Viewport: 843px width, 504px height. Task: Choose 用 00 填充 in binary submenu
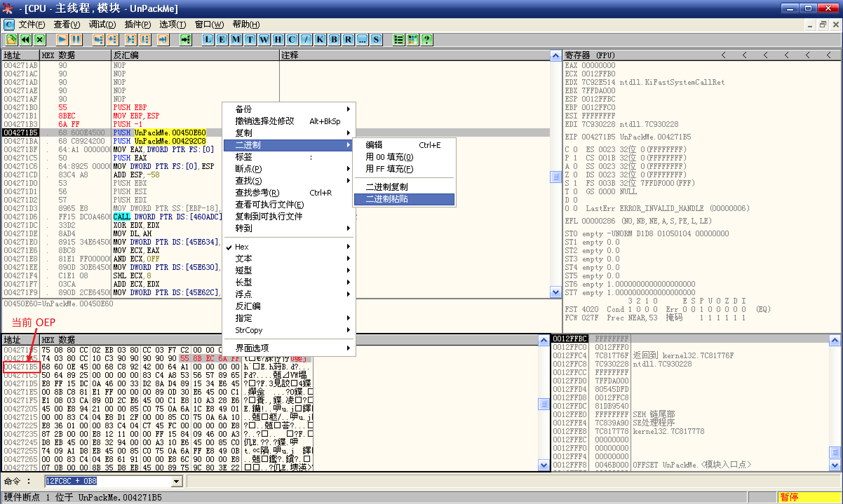[x=389, y=157]
